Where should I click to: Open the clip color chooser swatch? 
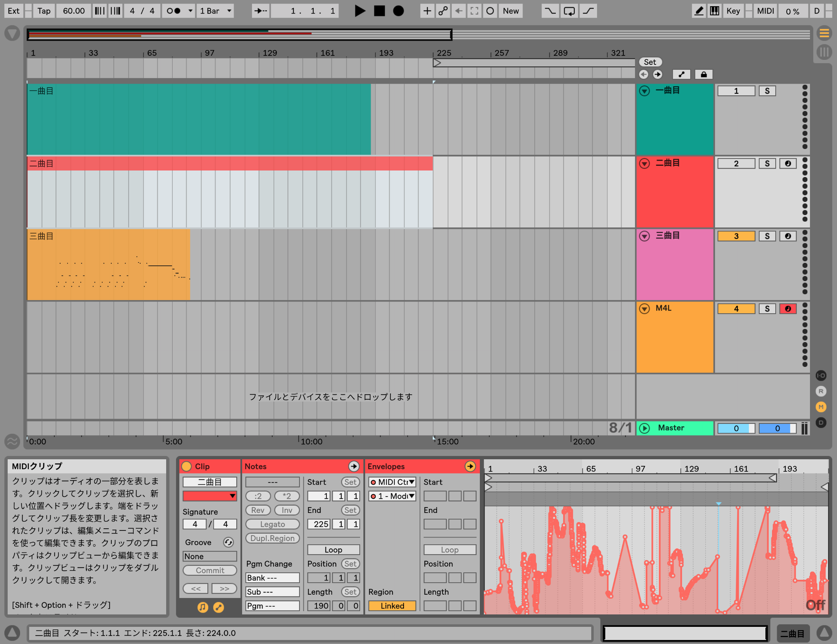coord(210,496)
